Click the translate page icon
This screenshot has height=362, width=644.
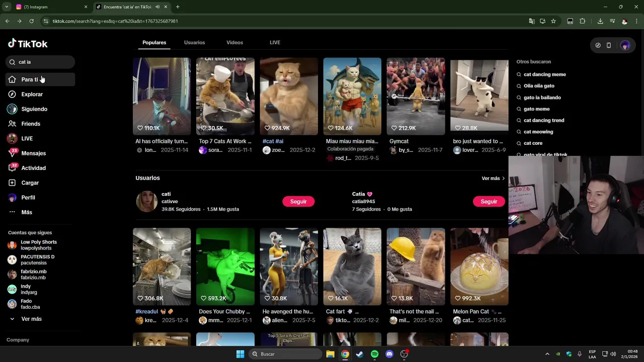pos(532,21)
